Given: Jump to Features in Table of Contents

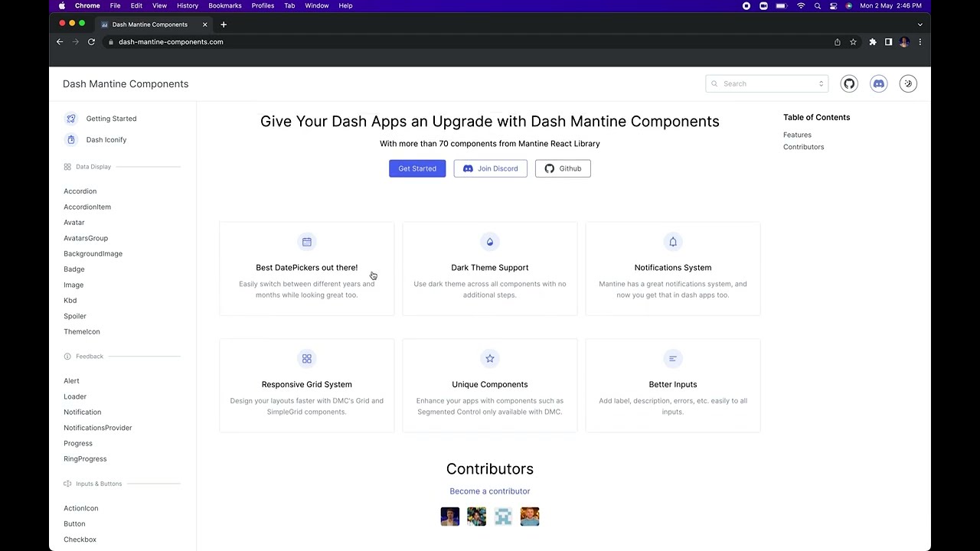Looking at the screenshot, I should [797, 135].
